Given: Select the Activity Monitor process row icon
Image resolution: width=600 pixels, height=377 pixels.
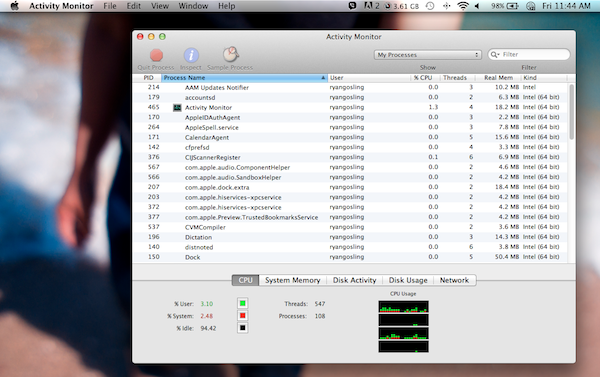Looking at the screenshot, I should (x=177, y=108).
